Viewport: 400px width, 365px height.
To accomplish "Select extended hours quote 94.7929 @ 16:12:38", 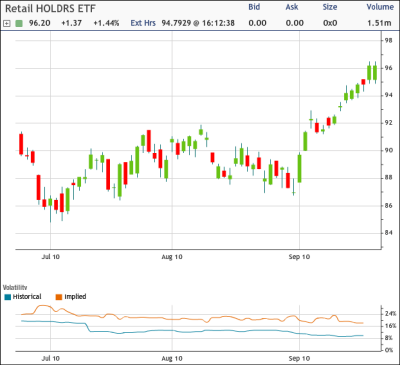I will 198,23.
